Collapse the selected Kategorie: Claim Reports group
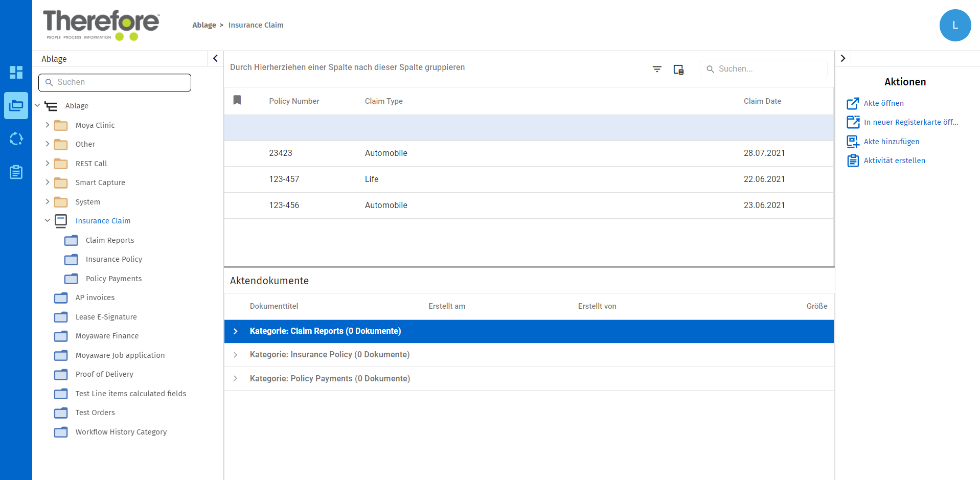This screenshot has height=480, width=980. [x=236, y=331]
